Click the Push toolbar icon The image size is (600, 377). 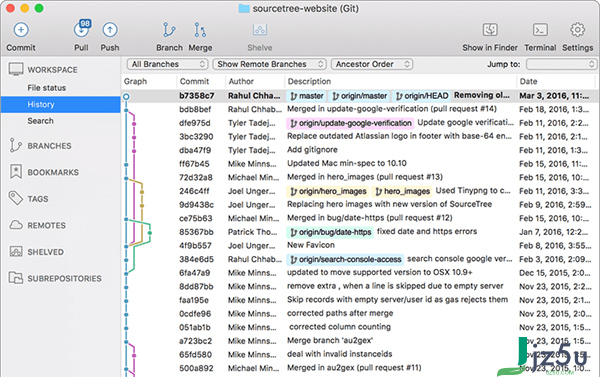point(110,30)
